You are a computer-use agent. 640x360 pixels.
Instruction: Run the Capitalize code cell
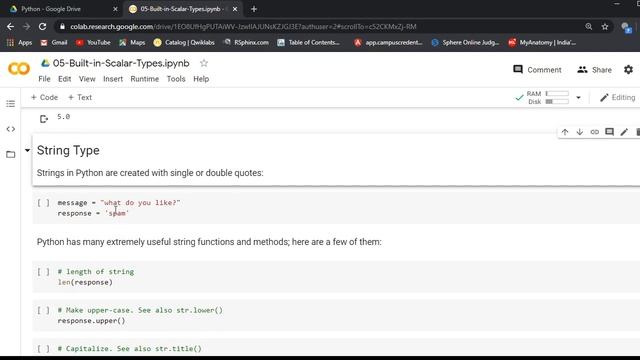tap(43, 349)
